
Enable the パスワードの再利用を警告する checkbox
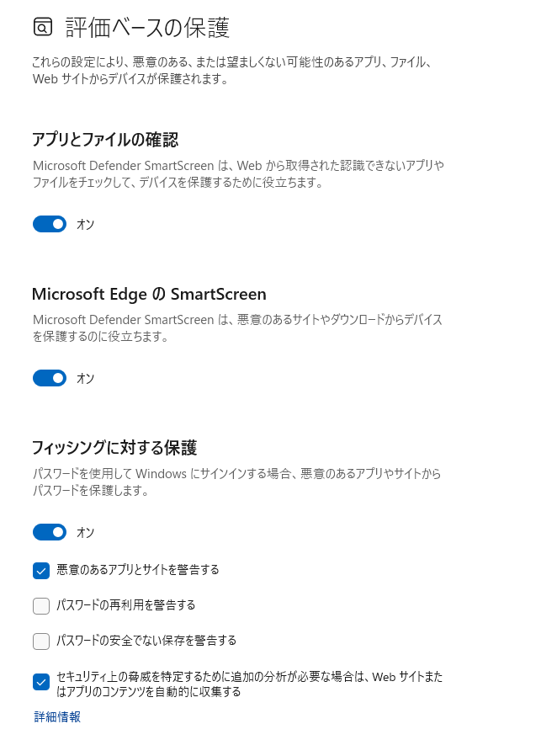tap(41, 606)
